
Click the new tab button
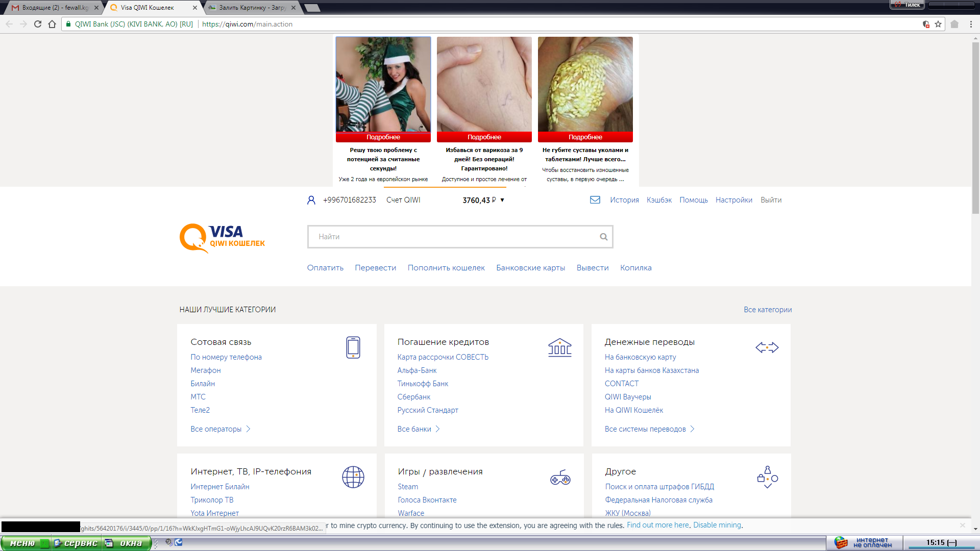311,8
